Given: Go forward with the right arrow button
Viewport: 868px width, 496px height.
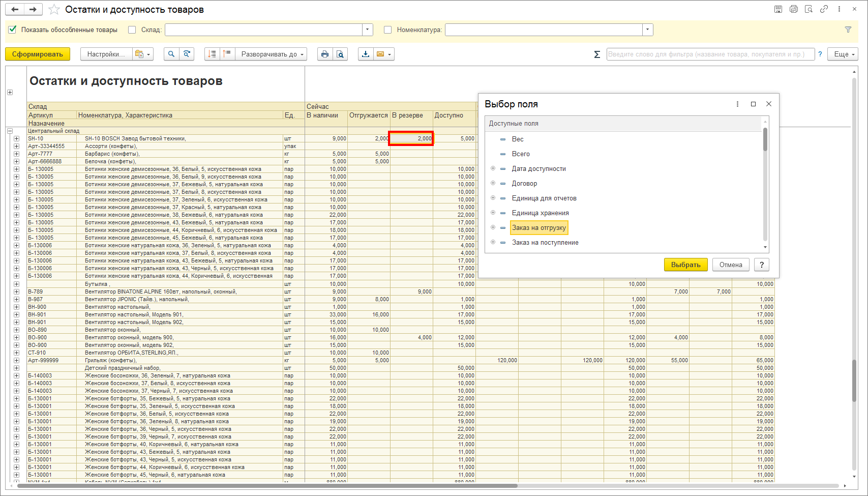Looking at the screenshot, I should 33,10.
